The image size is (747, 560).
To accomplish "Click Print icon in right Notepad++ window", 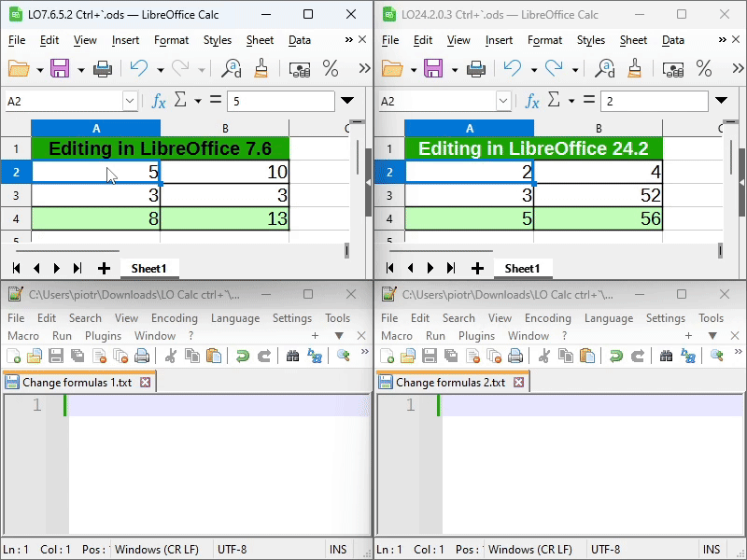I will coord(515,356).
